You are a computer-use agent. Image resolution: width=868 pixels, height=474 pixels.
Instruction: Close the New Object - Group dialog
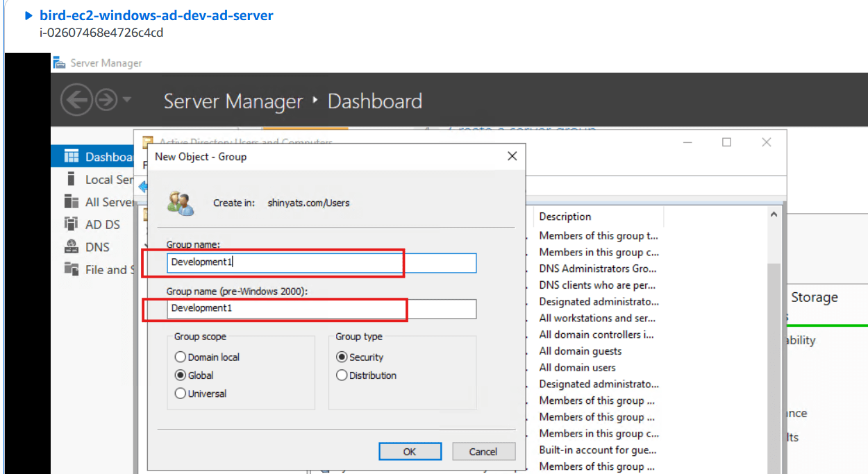tap(512, 156)
